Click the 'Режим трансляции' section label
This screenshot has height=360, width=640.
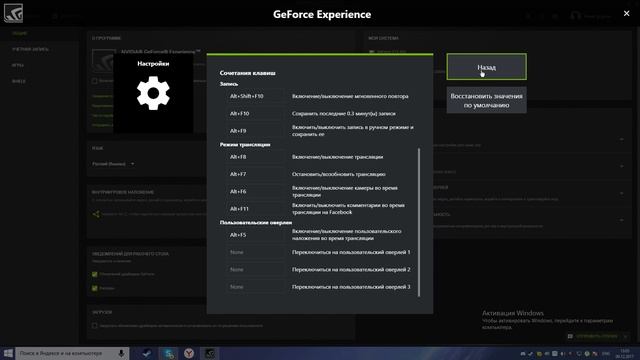[245, 144]
